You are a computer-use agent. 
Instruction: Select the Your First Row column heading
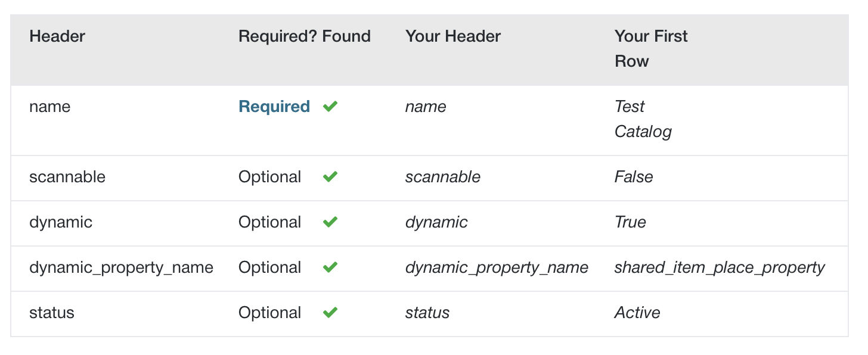651,49
